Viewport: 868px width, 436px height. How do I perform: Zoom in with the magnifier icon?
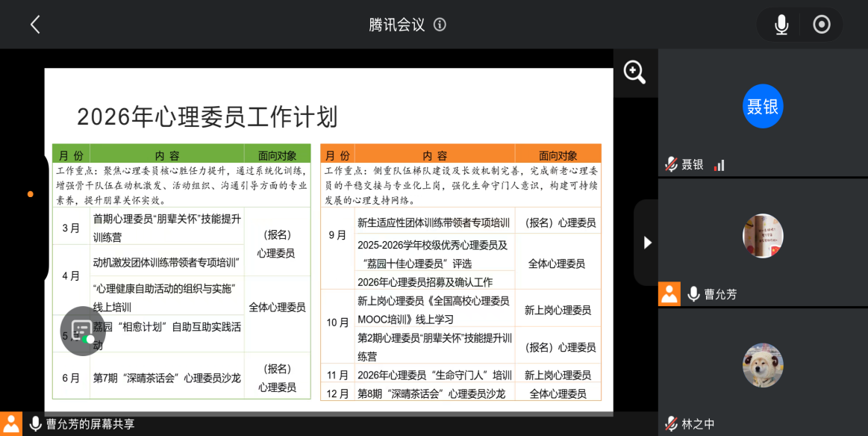634,72
